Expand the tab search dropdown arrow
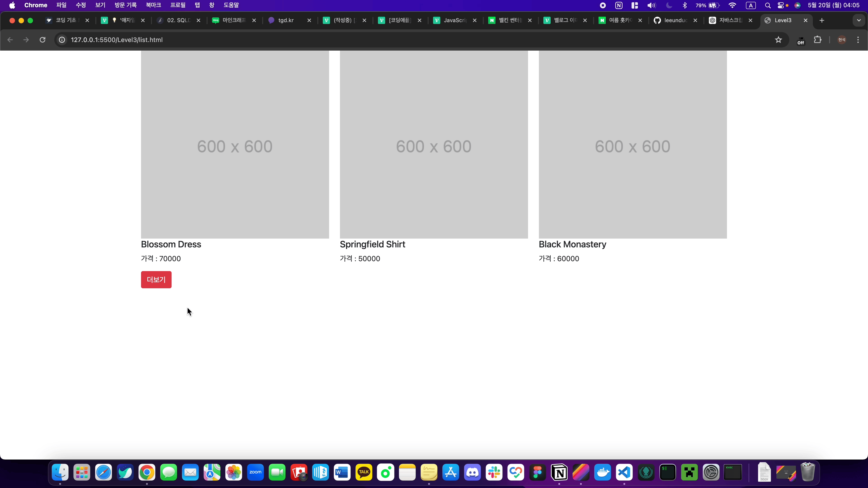This screenshot has width=868, height=488. tap(859, 20)
